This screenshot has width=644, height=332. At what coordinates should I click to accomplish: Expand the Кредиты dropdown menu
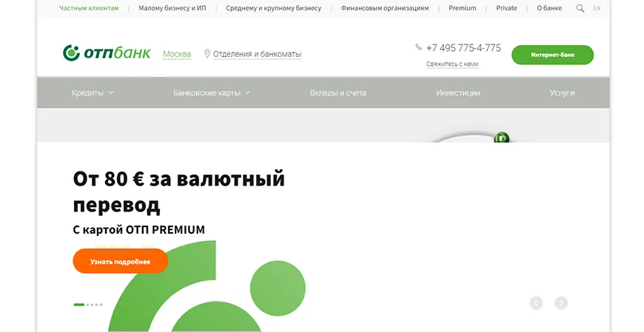tap(93, 93)
